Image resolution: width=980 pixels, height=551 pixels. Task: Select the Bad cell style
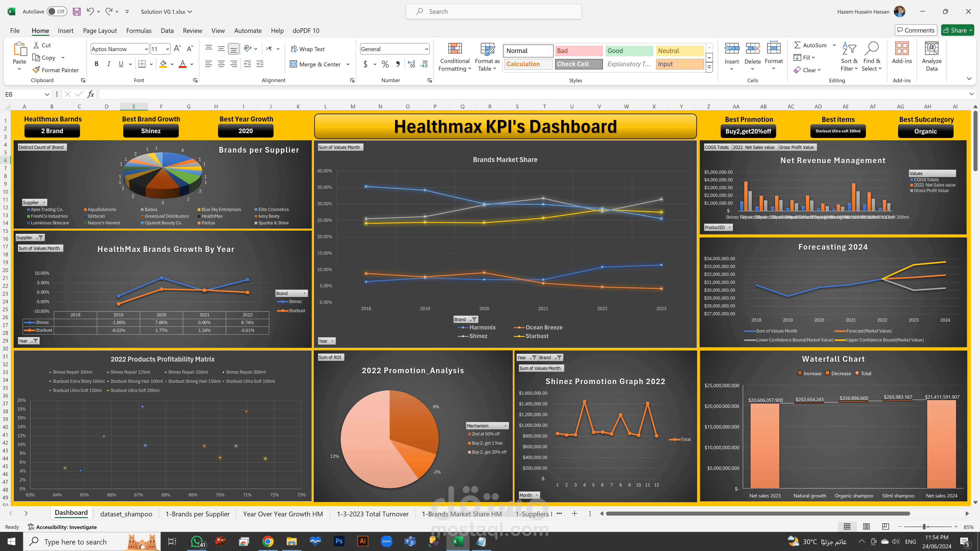point(578,51)
